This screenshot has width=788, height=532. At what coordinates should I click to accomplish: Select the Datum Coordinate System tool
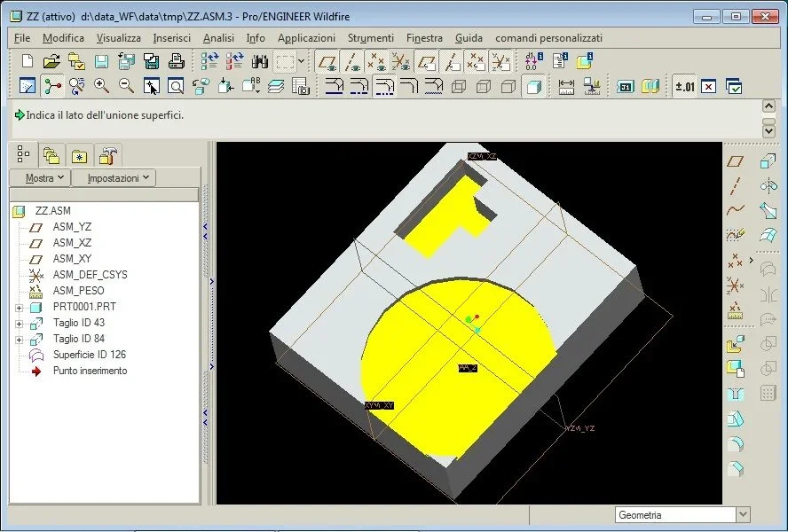coord(736,286)
